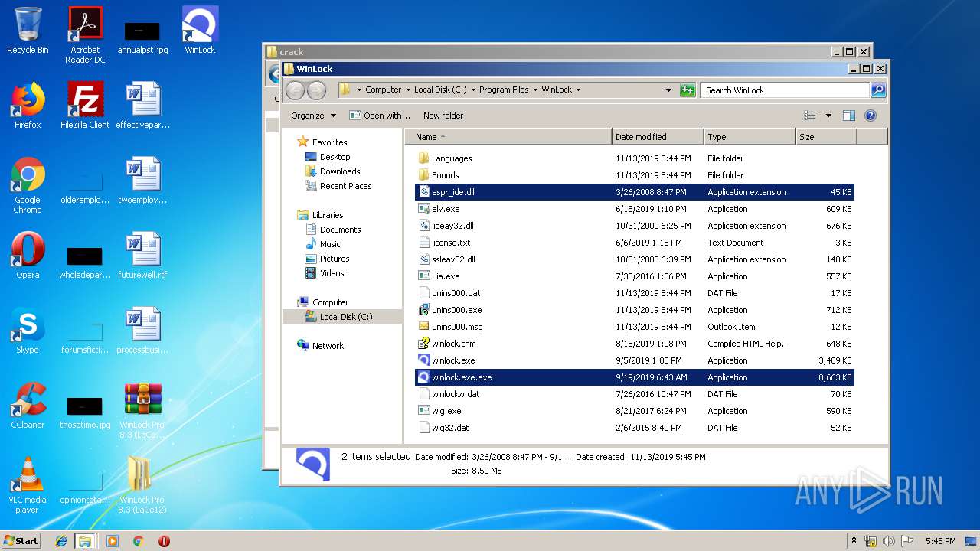Screen dimensions: 980x551
Task: Click the Search WinLock input field
Action: pyautogui.click(x=785, y=90)
